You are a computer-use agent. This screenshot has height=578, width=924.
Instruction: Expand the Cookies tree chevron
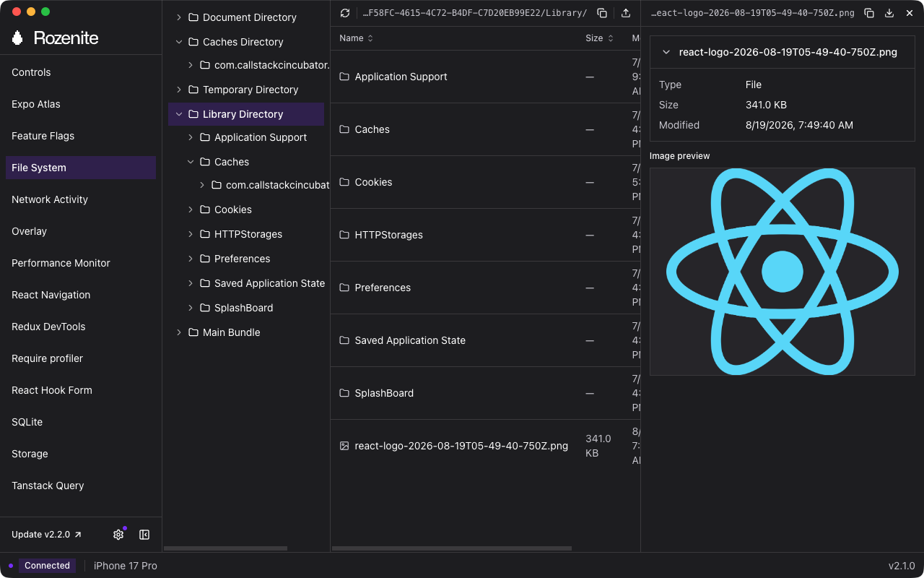click(191, 210)
